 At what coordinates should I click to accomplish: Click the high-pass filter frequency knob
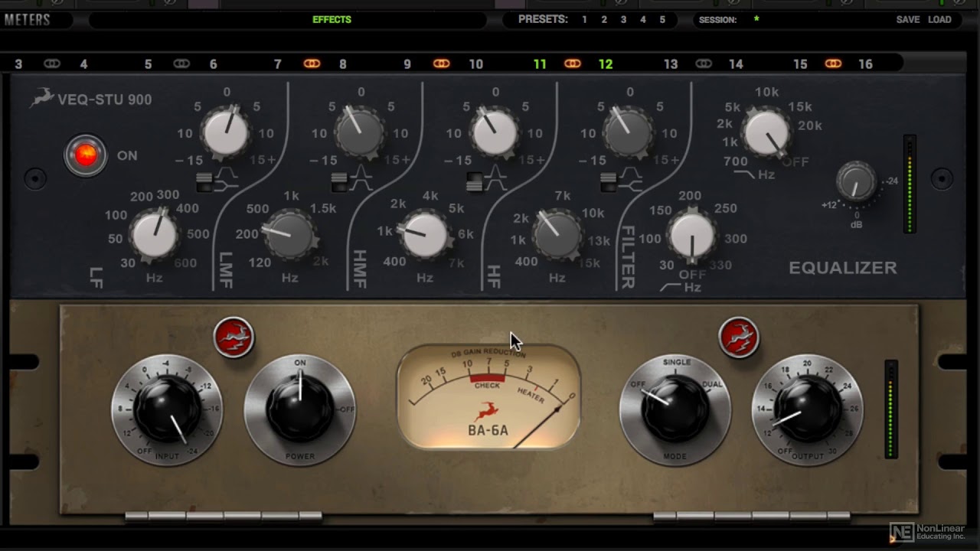[x=691, y=234]
